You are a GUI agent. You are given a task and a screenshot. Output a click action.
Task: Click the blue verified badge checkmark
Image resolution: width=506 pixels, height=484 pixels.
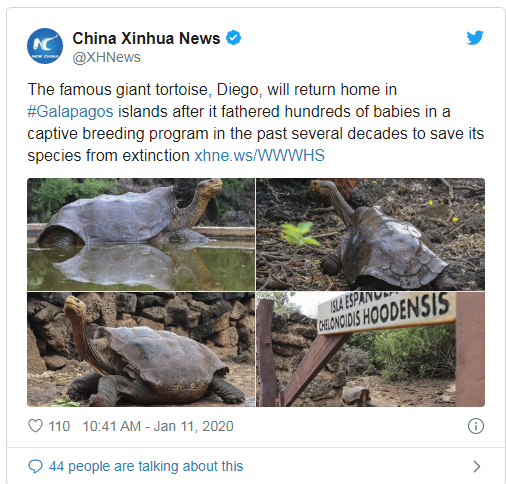pyautogui.click(x=234, y=38)
